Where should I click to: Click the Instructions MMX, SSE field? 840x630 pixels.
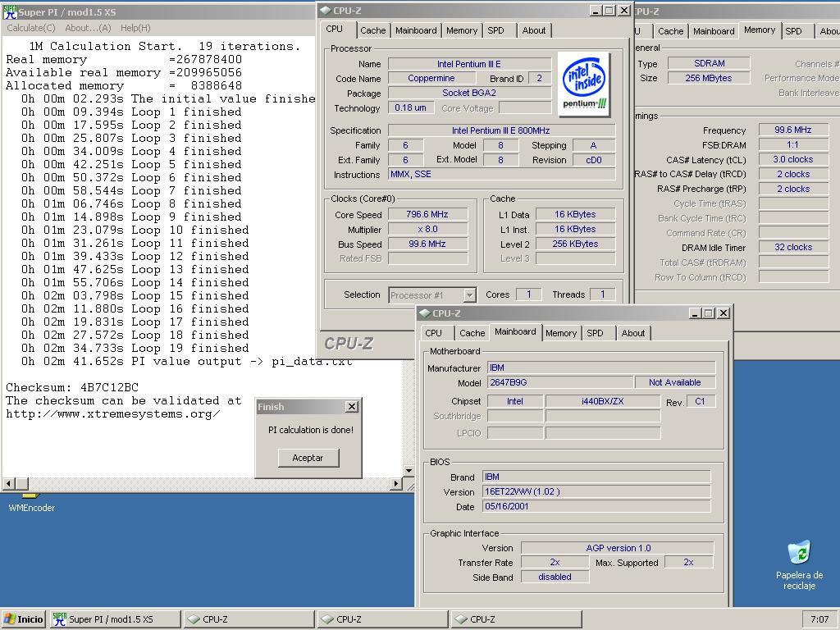tap(501, 174)
